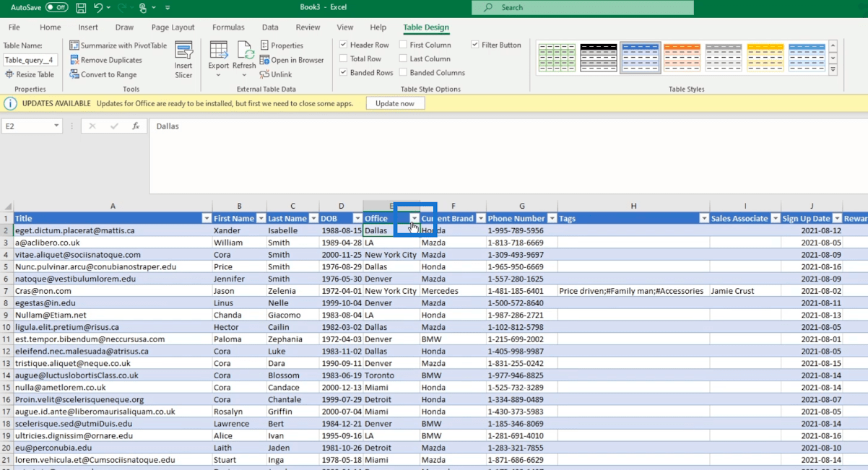Switch to the Review tab

point(308,27)
